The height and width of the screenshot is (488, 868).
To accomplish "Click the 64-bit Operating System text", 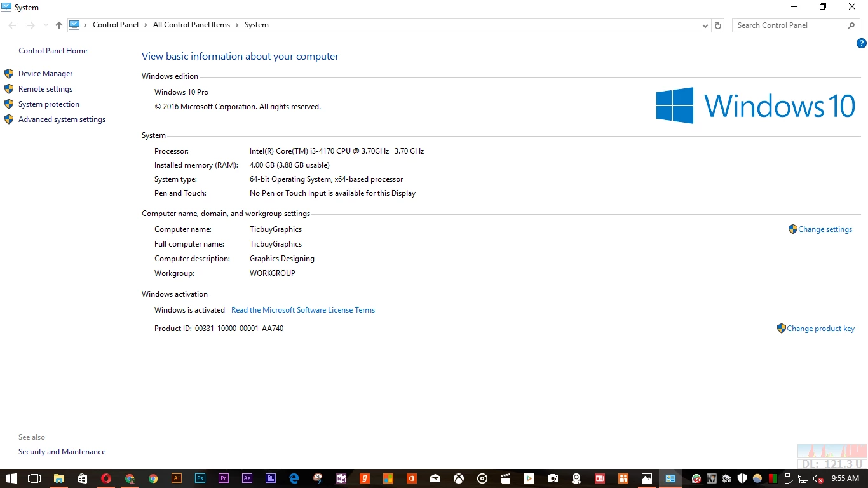I will pyautogui.click(x=326, y=179).
